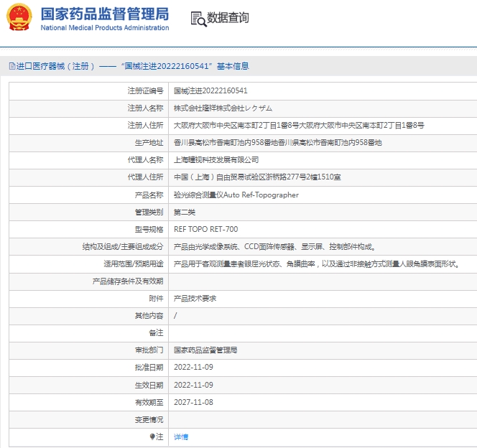Click the 数据查询 search document icon

click(199, 19)
